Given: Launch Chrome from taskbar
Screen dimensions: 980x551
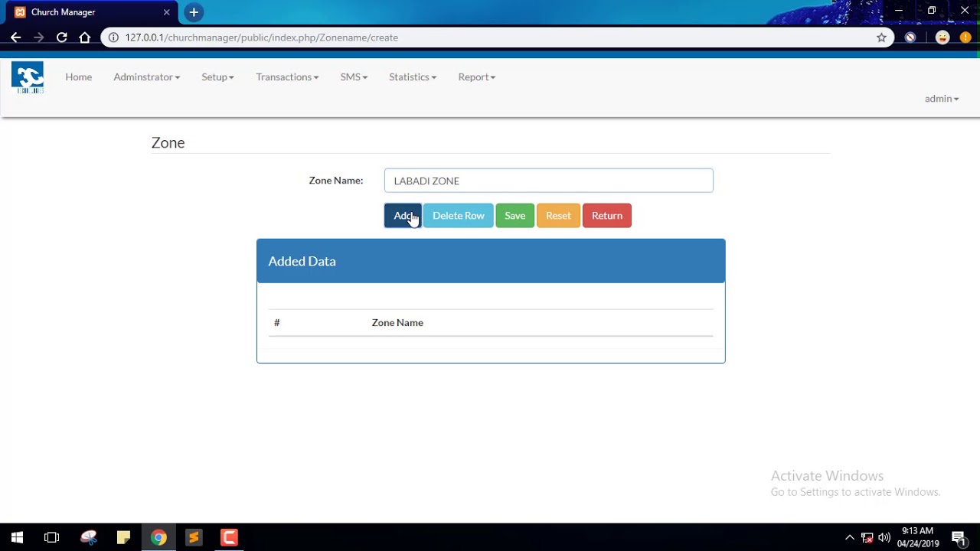Looking at the screenshot, I should 158,537.
